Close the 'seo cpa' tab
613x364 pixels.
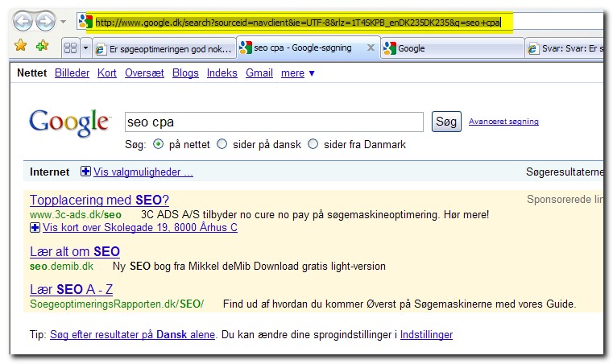click(371, 48)
